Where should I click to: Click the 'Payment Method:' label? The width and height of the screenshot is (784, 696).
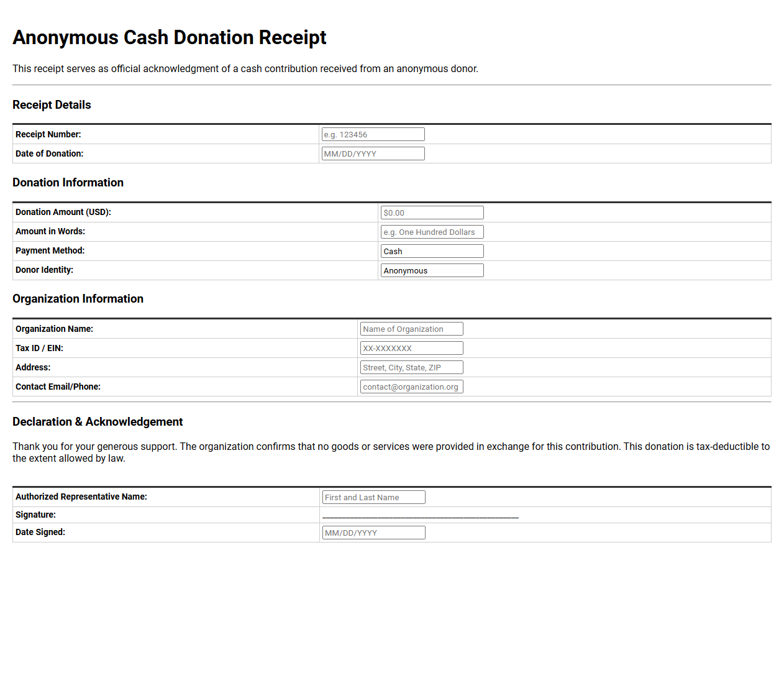50,250
